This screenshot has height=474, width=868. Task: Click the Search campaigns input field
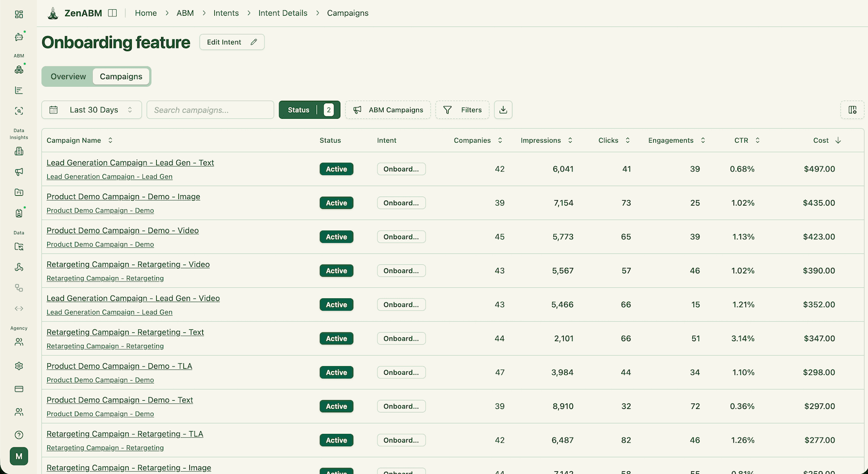coord(210,110)
